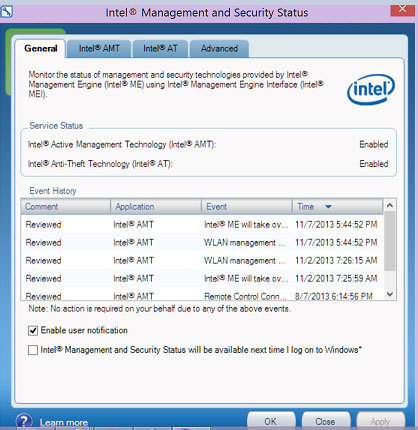Sort by the Time column arrow
The width and height of the screenshot is (418, 430).
(328, 207)
